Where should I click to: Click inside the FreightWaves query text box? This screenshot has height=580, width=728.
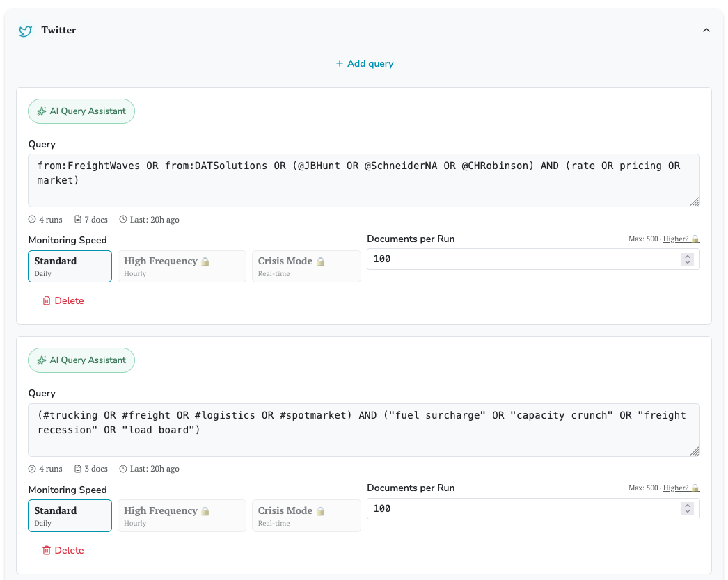[x=364, y=180]
